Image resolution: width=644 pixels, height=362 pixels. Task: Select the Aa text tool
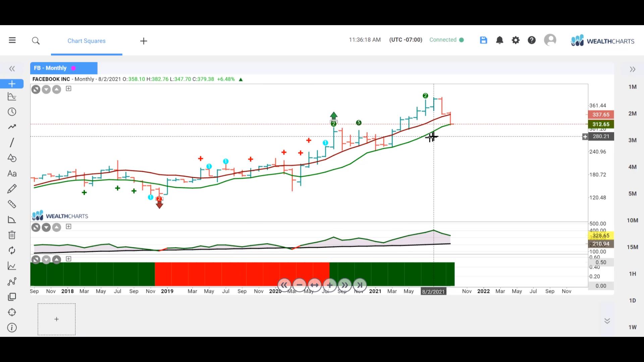[x=12, y=174]
